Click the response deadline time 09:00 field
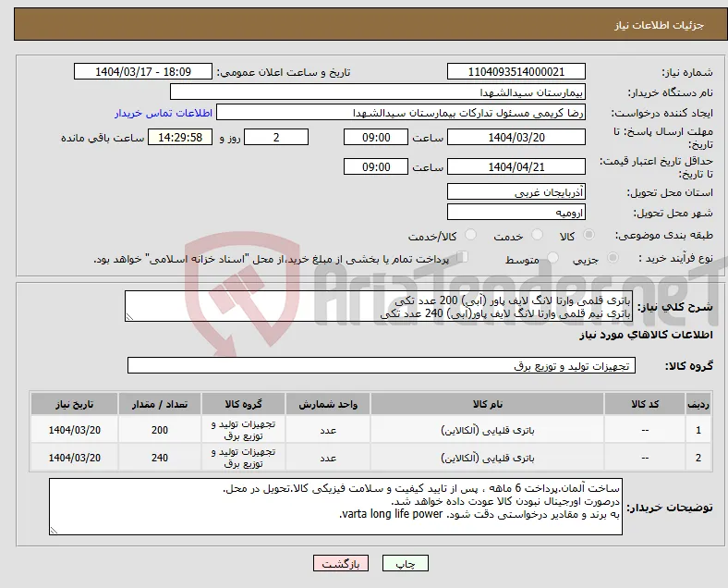The height and width of the screenshot is (588, 728). (x=376, y=138)
